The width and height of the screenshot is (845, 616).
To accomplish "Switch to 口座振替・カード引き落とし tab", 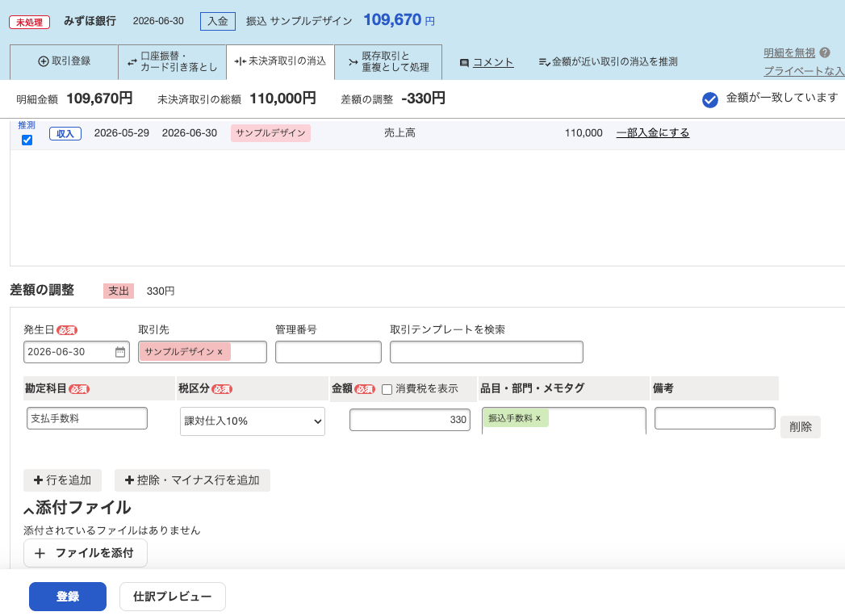I will point(173,62).
